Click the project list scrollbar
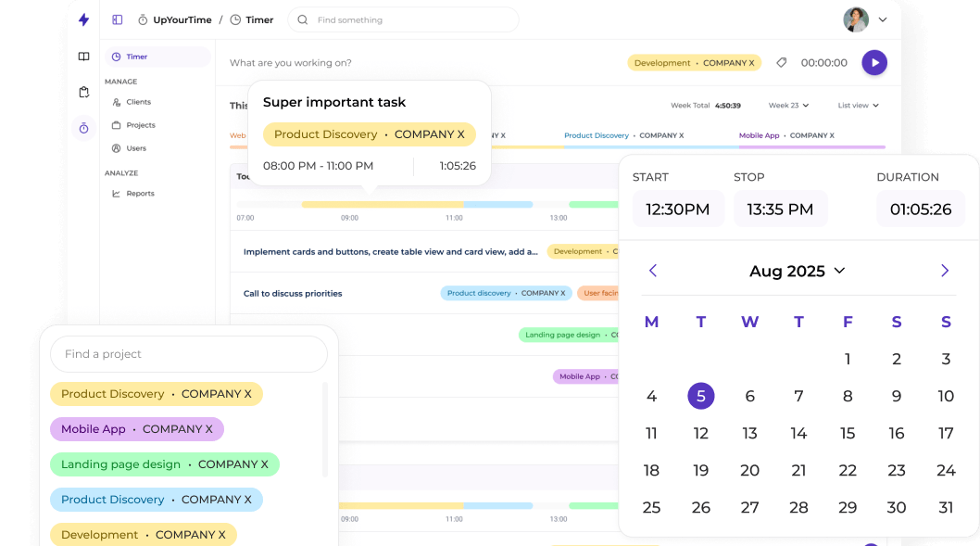Image resolution: width=980 pixels, height=546 pixels. point(325,430)
